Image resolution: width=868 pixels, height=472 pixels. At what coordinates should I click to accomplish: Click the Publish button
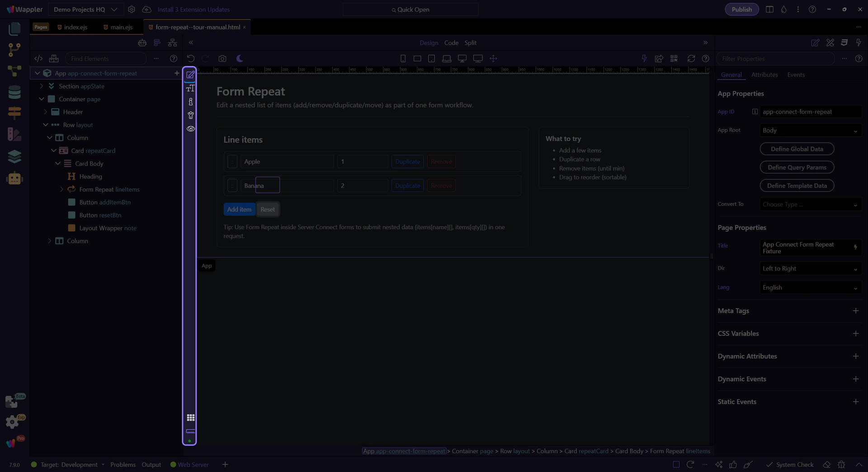tap(741, 10)
